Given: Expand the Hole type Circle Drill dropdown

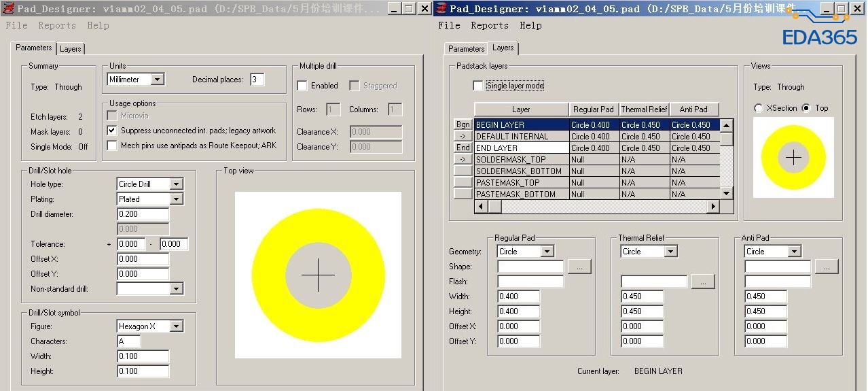Looking at the screenshot, I should pyautogui.click(x=176, y=184).
